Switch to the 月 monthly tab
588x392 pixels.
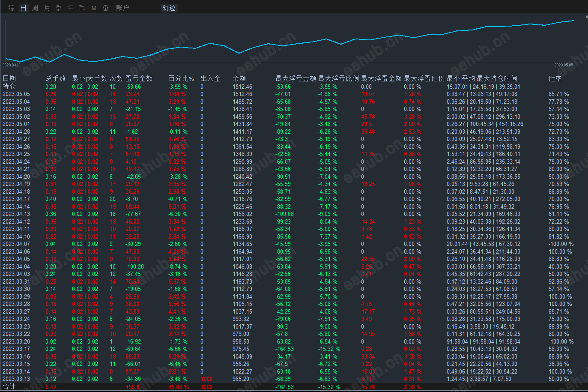[x=47, y=8]
